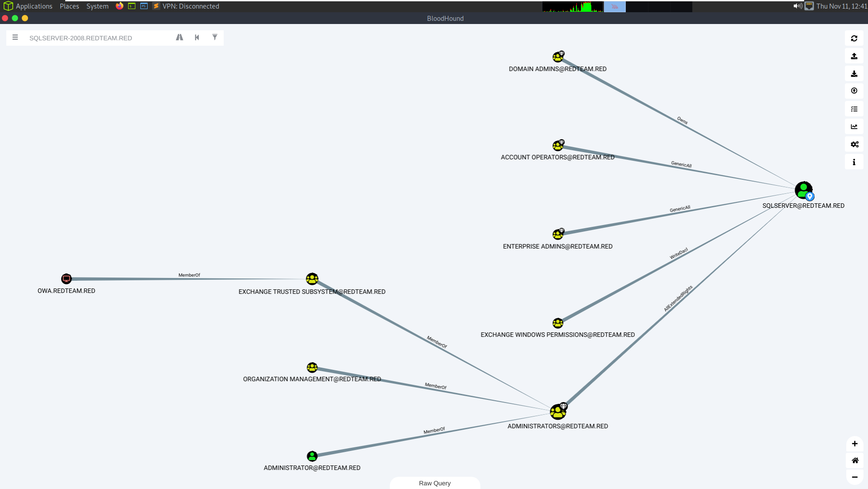868x489 pixels.
Task: Expand the Raw Query panel
Action: [x=435, y=483]
